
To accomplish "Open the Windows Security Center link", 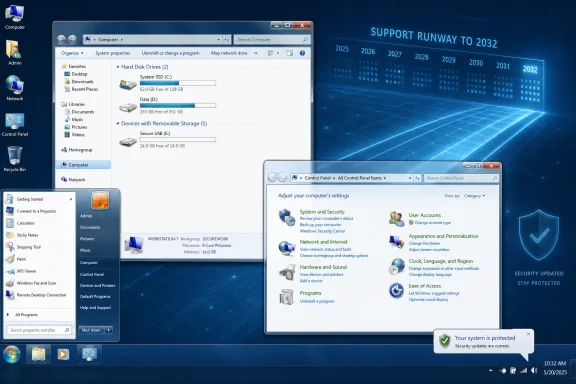I will pos(323,231).
